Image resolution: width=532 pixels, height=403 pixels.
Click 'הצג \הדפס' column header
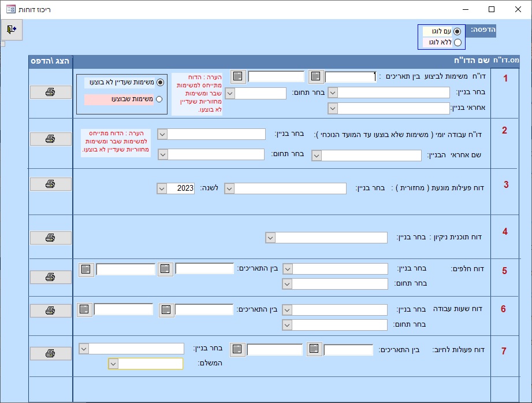50,61
